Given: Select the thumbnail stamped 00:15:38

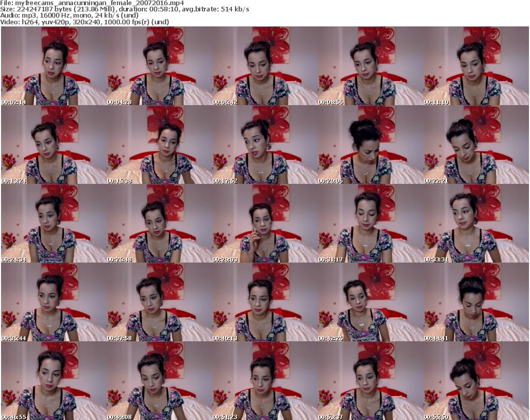Looking at the screenshot, I should click(159, 144).
